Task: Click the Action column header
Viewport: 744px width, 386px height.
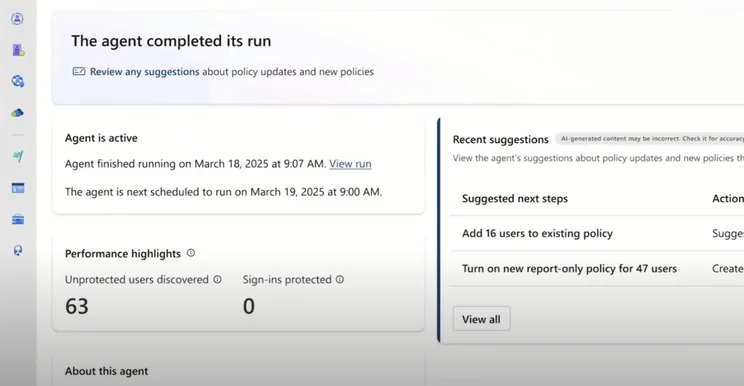Action: tap(728, 199)
